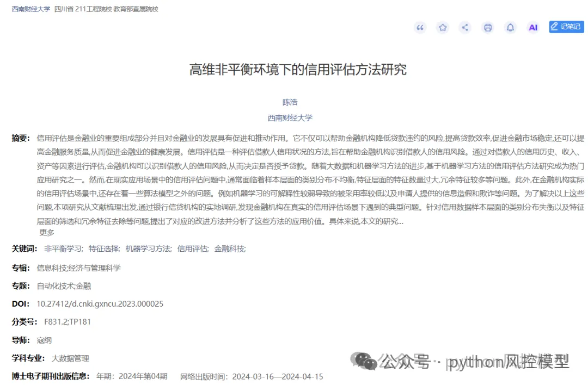588x385 pixels.
Task: Expand abstract with 更多
Action: (x=47, y=233)
